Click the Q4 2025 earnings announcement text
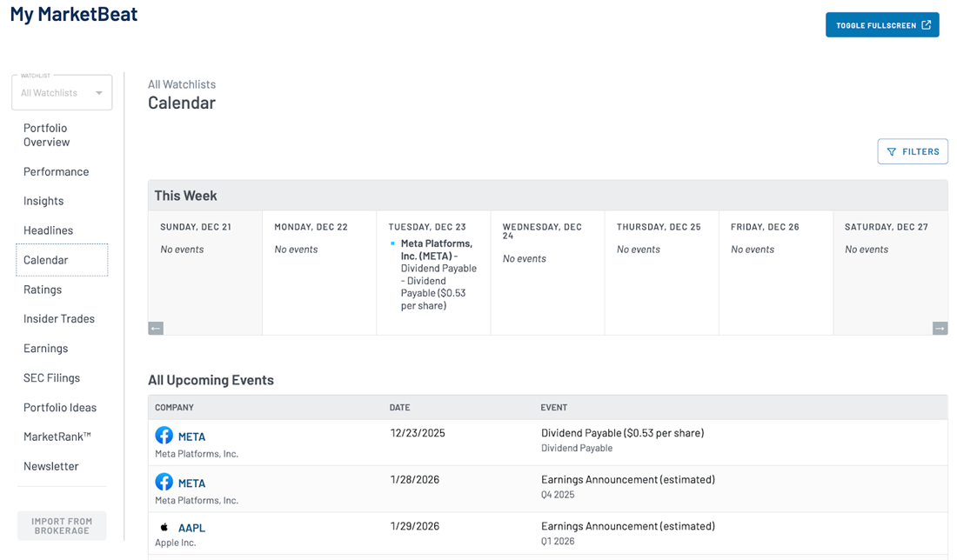Image resolution: width=957 pixels, height=560 pixels. tap(628, 479)
